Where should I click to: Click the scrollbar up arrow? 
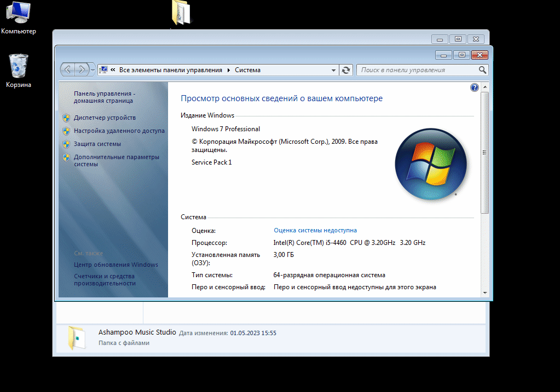coord(485,87)
